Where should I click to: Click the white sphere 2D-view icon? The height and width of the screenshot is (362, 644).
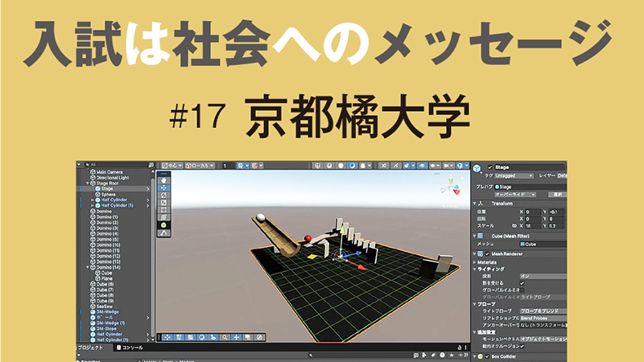pyautogui.click(x=341, y=166)
